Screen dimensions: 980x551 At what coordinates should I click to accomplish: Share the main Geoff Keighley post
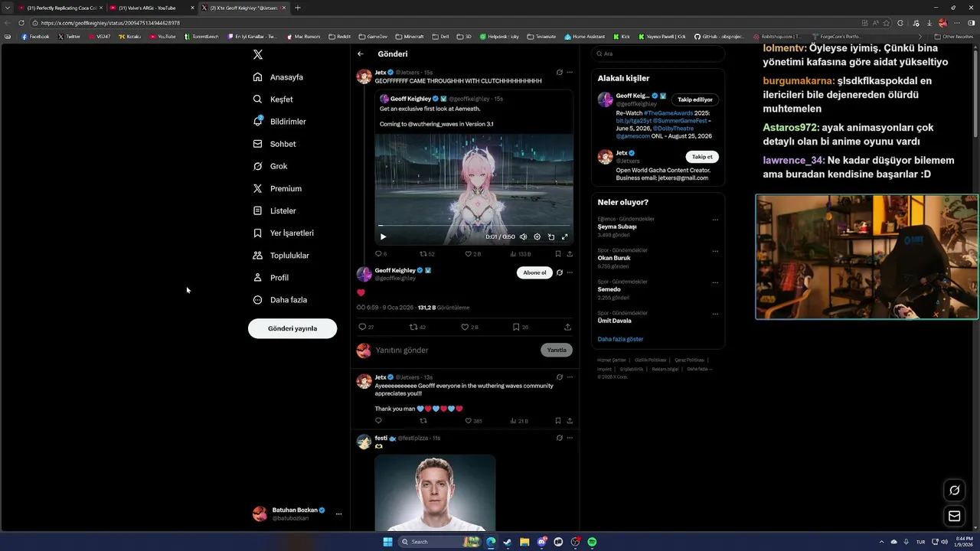click(x=567, y=327)
